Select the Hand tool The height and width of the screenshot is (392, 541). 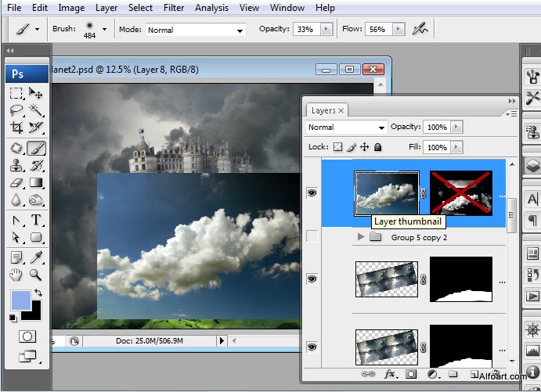pyautogui.click(x=16, y=275)
